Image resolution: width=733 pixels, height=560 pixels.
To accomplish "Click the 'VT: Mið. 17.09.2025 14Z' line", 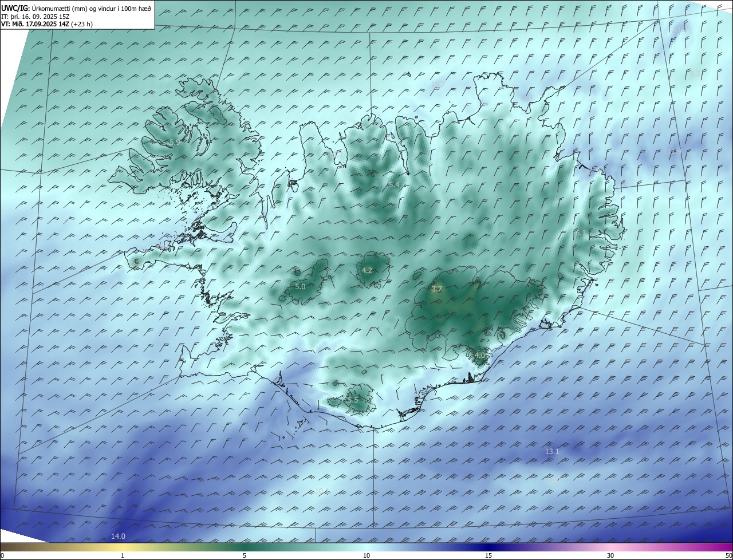I will (47, 24).
